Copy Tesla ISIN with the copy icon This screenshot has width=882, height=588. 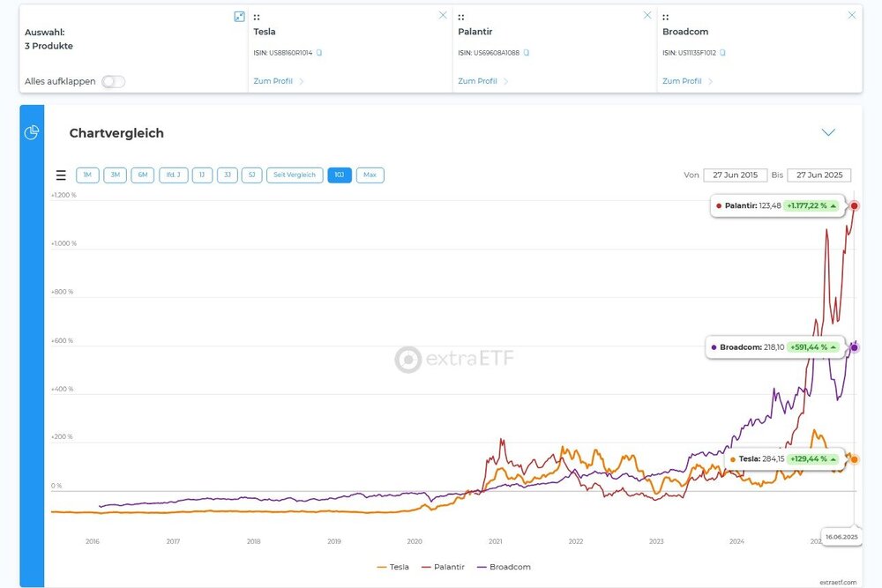(319, 53)
